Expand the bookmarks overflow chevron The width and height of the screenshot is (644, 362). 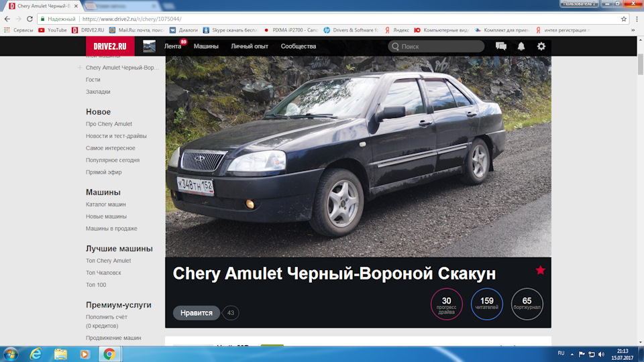pos(633,30)
